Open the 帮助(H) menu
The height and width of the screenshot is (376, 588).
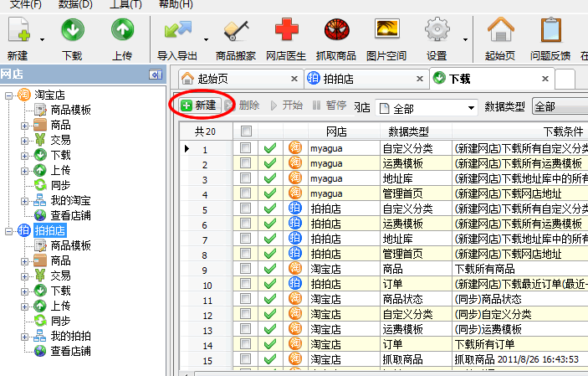176,4
